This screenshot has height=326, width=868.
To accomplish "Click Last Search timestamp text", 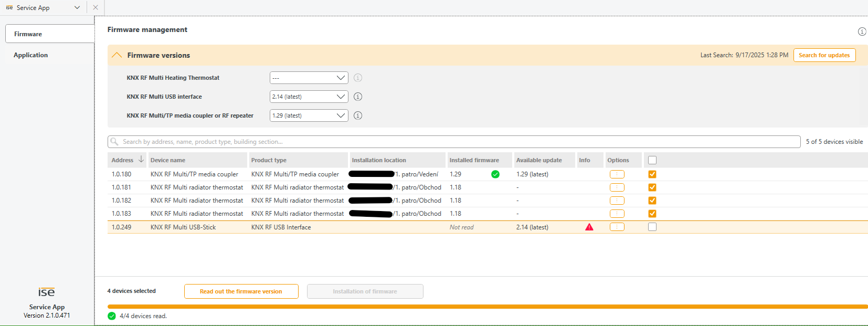I will tap(744, 55).
